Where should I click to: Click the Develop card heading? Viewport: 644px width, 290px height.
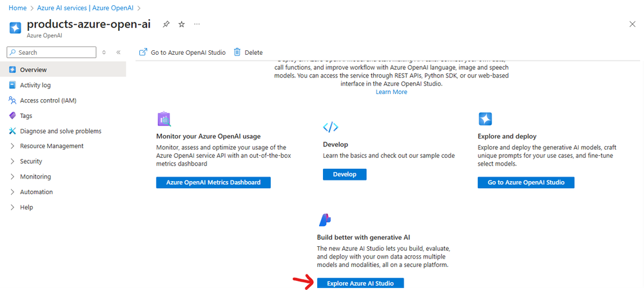(336, 144)
